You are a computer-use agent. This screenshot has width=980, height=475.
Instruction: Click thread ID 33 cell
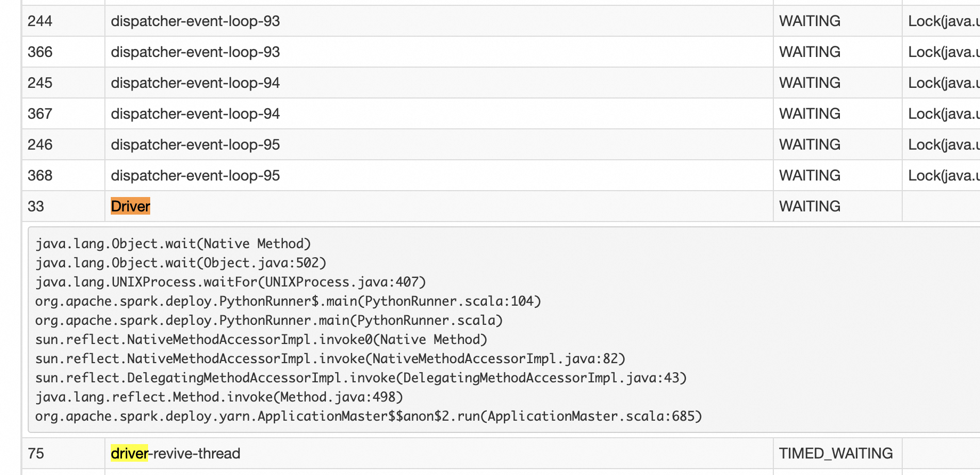(x=63, y=206)
